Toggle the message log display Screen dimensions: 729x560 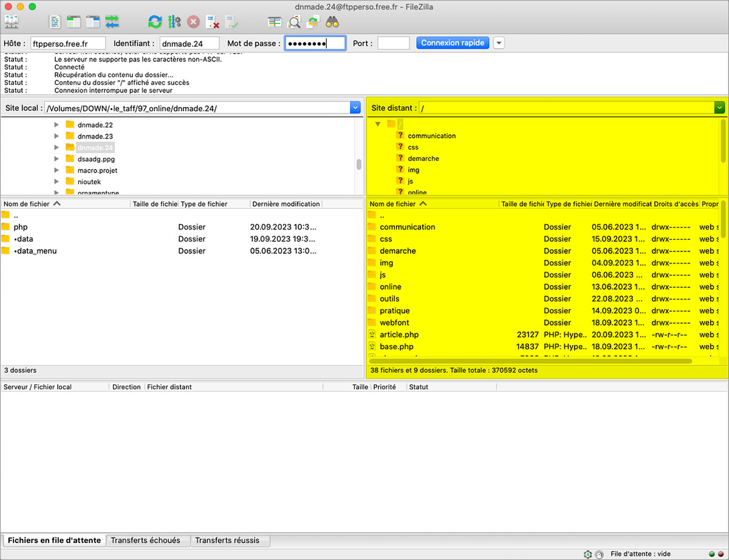[55, 22]
